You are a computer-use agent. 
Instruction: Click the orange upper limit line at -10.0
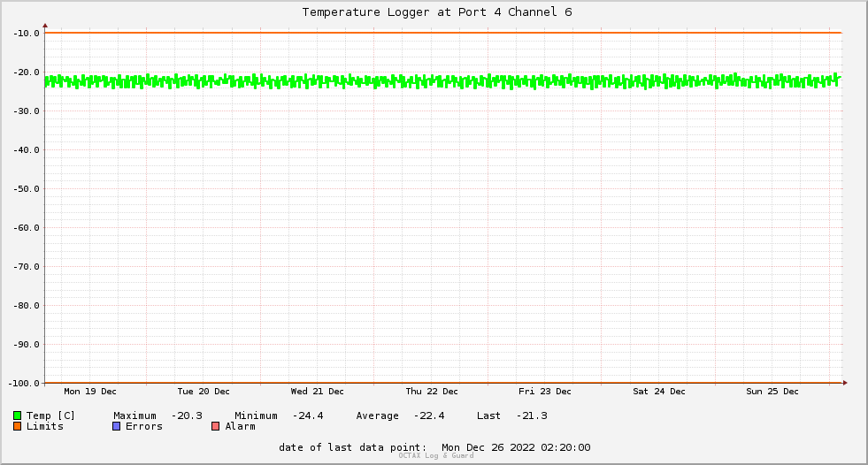click(443, 33)
